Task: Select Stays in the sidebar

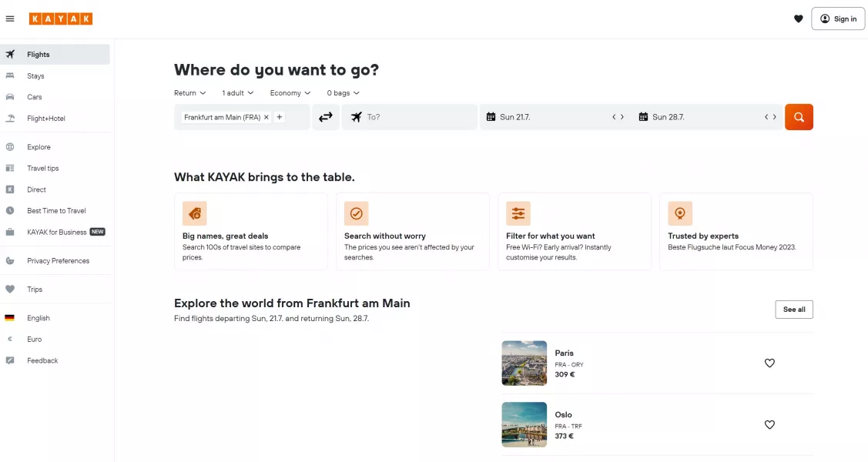Action: coord(55,75)
